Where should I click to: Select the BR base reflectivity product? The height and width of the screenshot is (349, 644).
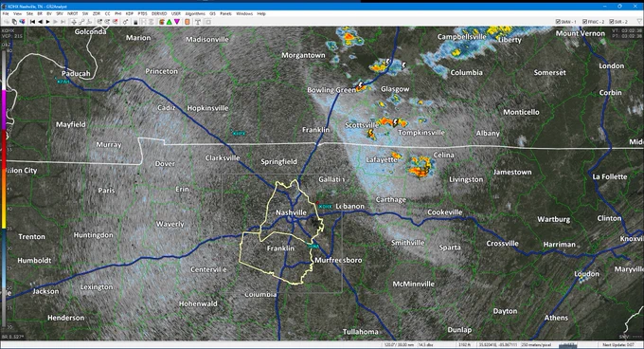[40, 13]
